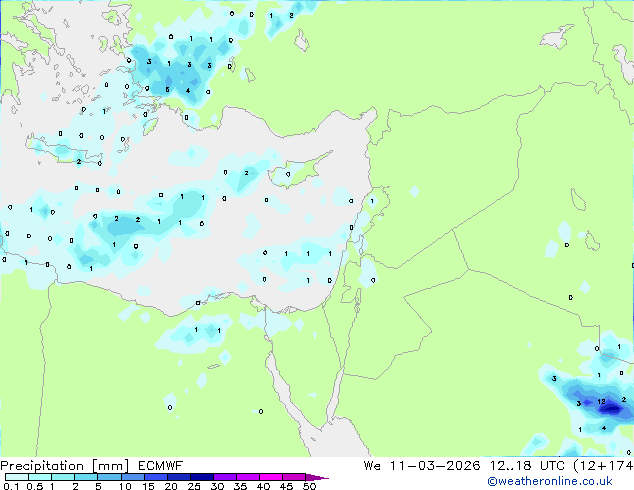Click the legend label 35

tap(240, 486)
